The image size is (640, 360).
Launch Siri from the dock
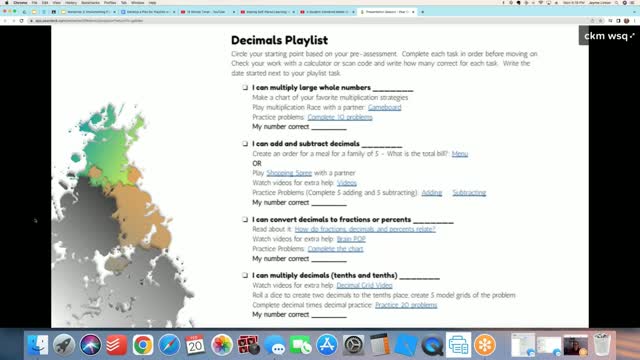coord(90,345)
